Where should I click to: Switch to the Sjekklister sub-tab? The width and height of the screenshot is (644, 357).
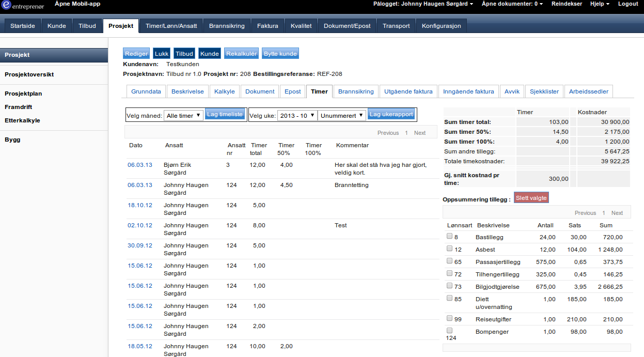pos(544,91)
